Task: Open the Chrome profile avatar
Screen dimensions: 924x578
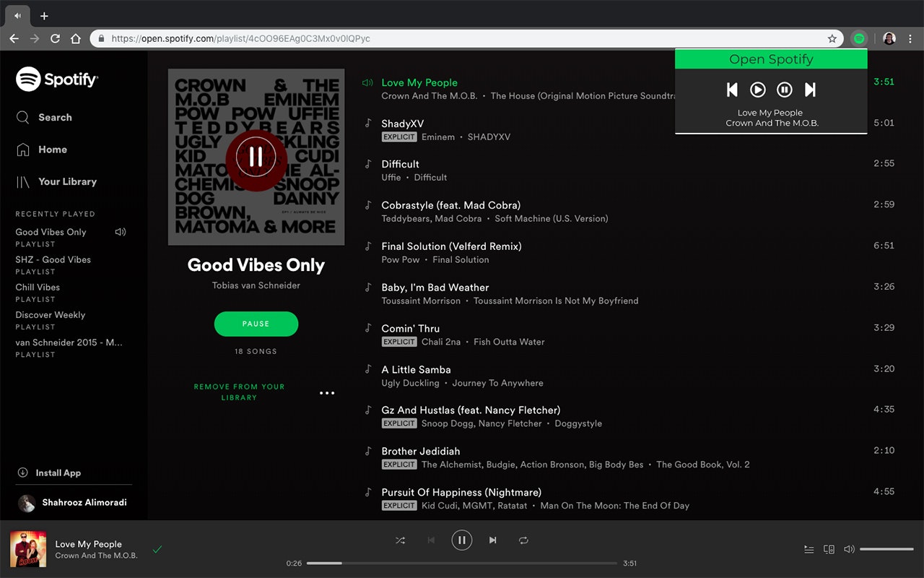Action: tap(889, 38)
